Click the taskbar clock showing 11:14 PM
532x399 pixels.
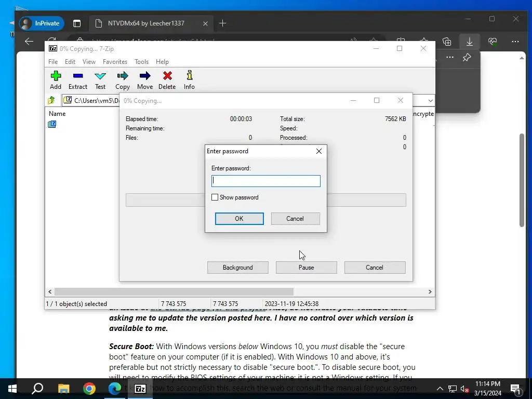click(487, 389)
